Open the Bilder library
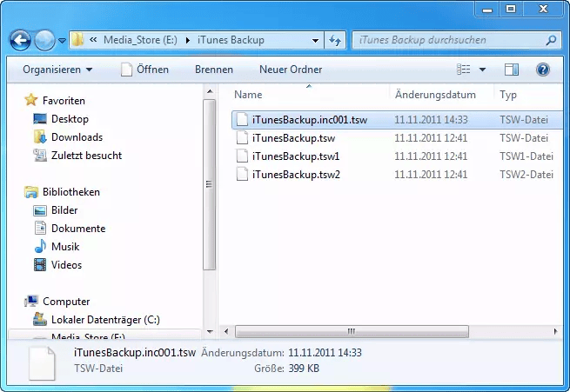The image size is (570, 392). click(x=64, y=210)
